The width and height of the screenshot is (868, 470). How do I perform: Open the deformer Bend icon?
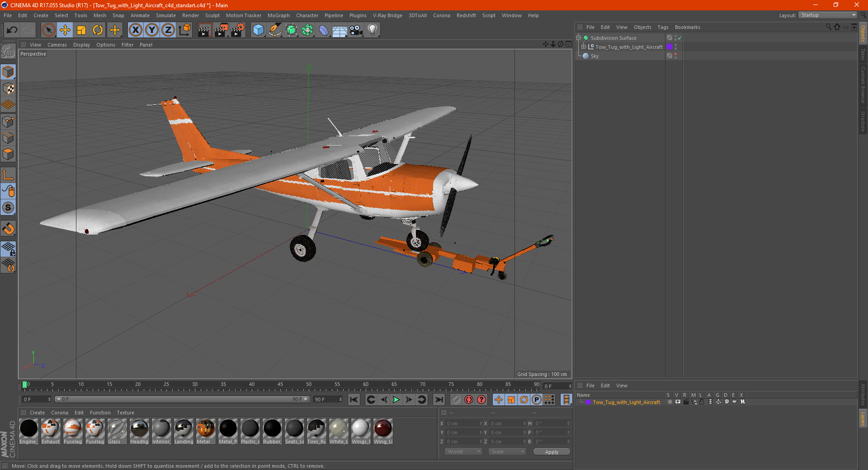coord(324,30)
